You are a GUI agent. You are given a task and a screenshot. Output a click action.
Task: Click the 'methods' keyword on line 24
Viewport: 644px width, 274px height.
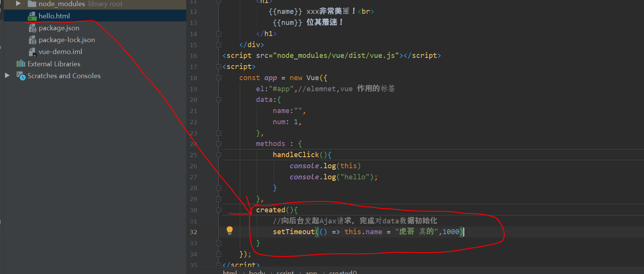[x=270, y=144]
